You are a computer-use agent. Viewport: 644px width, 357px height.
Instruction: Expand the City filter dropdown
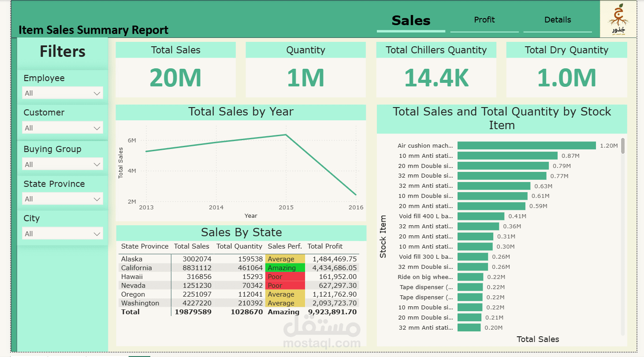pos(62,234)
